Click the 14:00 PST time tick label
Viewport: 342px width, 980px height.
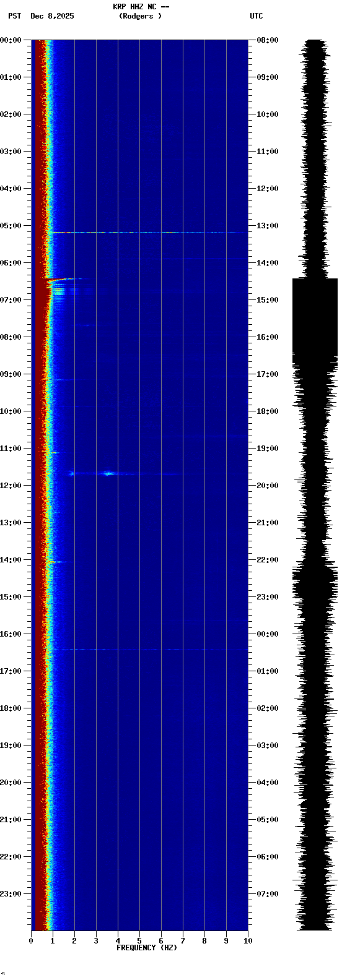coord(11,560)
